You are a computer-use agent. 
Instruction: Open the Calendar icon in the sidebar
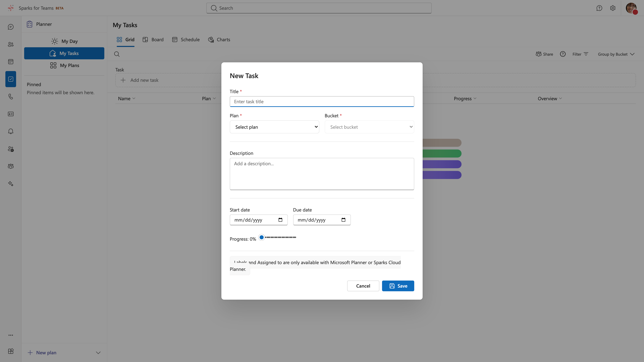click(11, 62)
